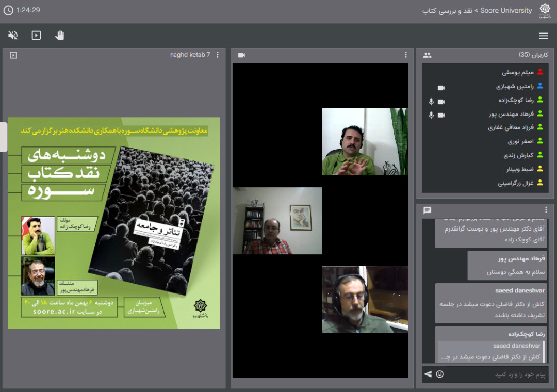Raise hand using the hand icon
The image size is (557, 392).
[x=60, y=35]
